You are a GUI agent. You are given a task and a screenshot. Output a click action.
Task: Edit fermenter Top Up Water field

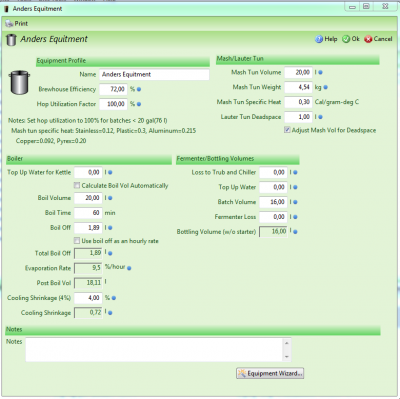point(273,187)
